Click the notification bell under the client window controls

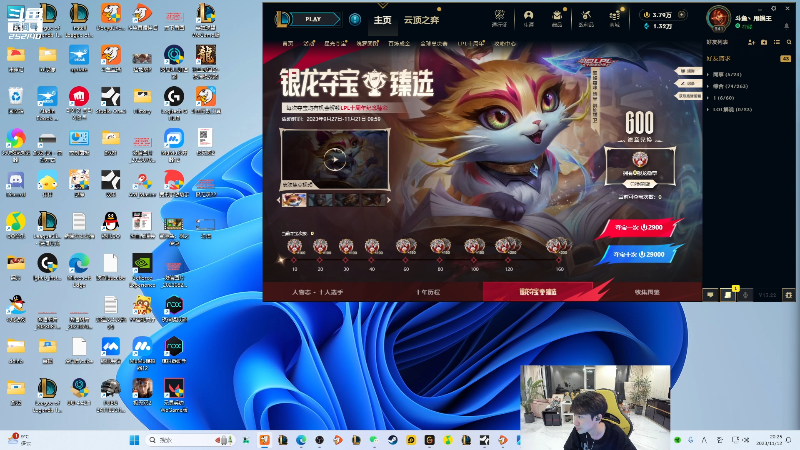[x=786, y=26]
